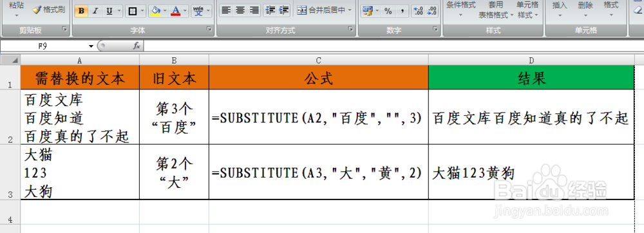Select row 3 header
This screenshot has height=233, width=644.
point(10,172)
